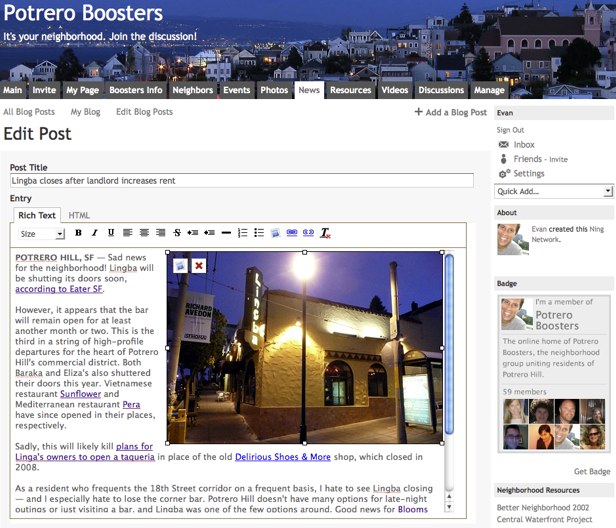Select the Rich Text tab
The height and width of the screenshot is (528, 616).
click(x=37, y=215)
